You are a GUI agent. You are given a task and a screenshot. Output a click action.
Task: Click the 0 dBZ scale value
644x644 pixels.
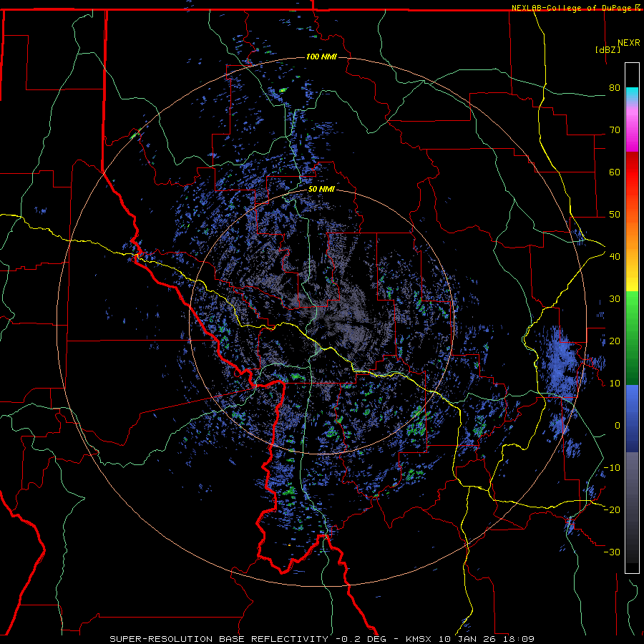(x=618, y=426)
